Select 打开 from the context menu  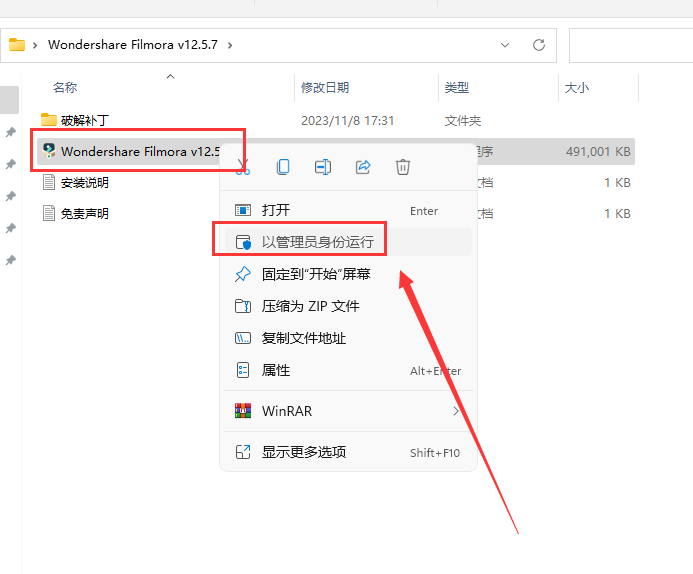[348, 210]
